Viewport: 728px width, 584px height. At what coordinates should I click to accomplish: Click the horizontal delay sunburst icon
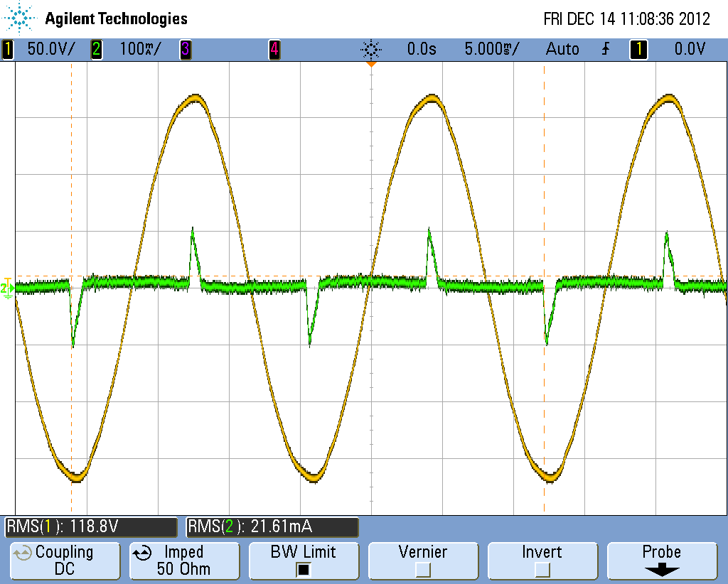click(370, 49)
